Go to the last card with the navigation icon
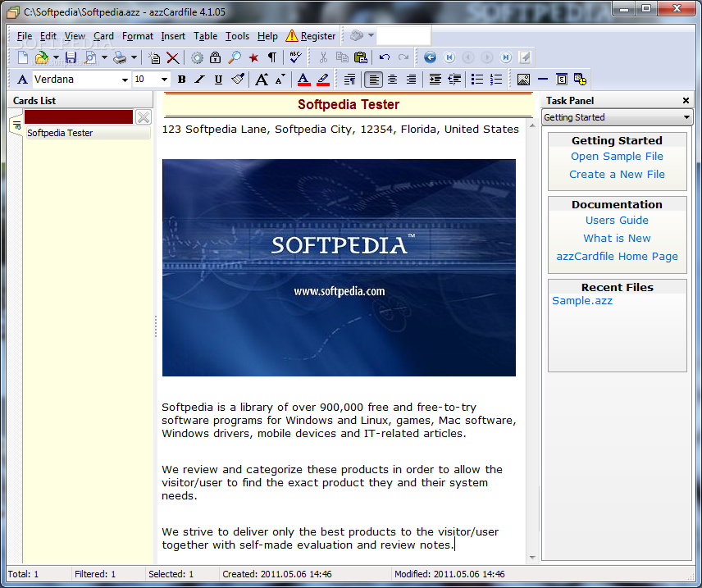Viewport: 702px width, 588px height. point(506,57)
